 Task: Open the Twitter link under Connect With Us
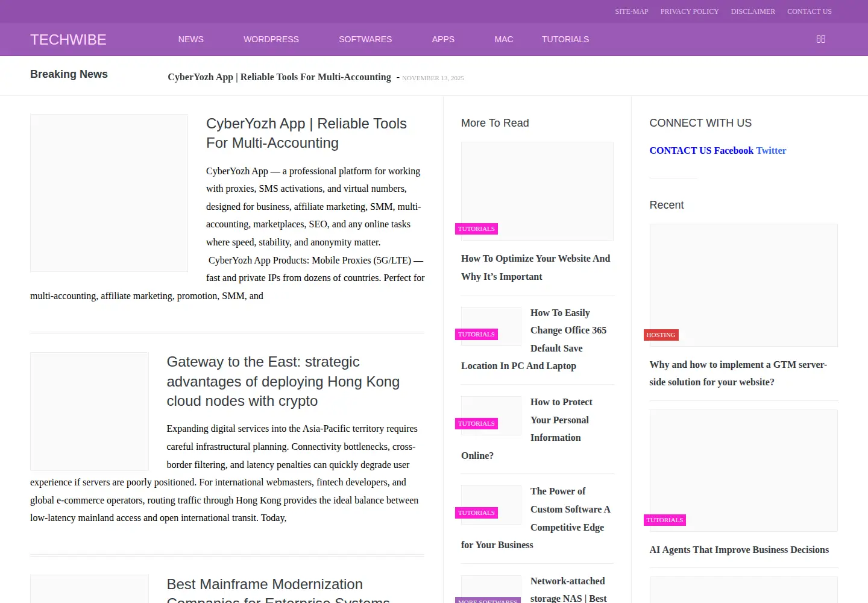click(x=771, y=151)
